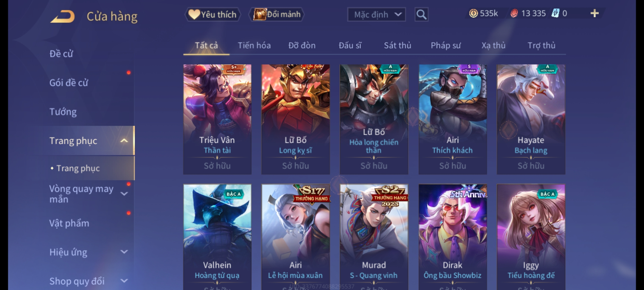Open the search magnifier icon

(x=421, y=15)
